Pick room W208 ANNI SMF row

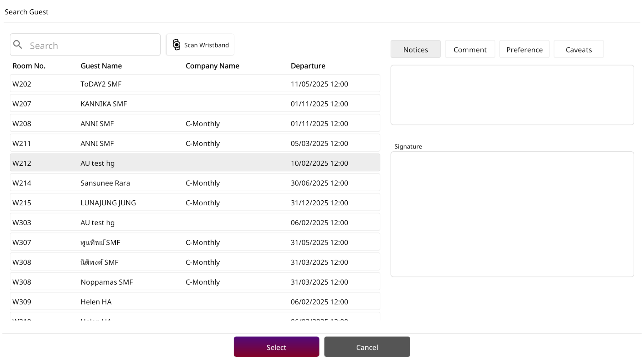(195, 124)
